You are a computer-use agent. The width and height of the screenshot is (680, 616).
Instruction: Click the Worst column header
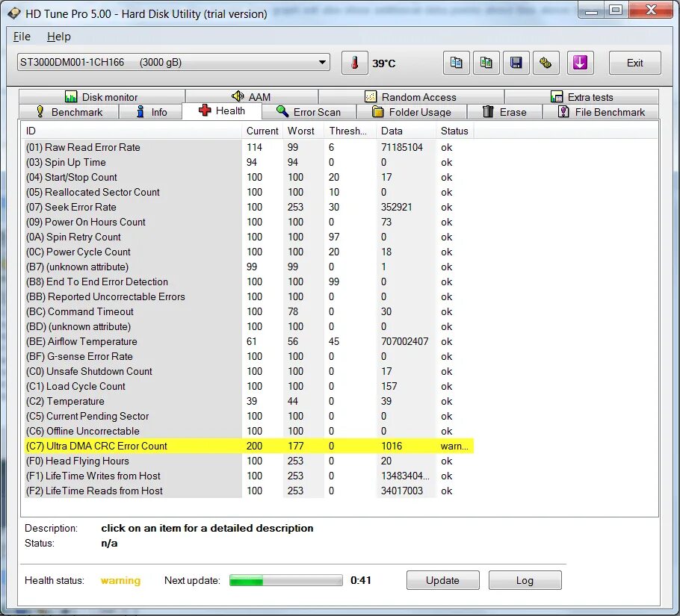tap(303, 131)
